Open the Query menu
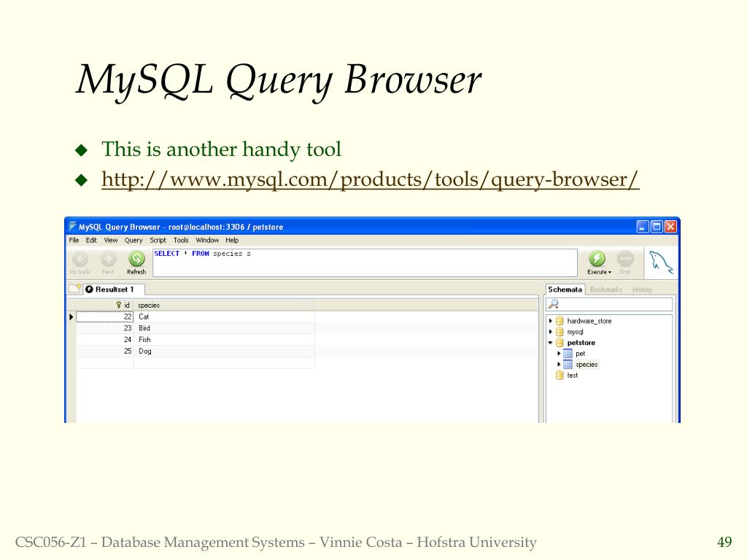The image size is (747, 560). click(133, 241)
